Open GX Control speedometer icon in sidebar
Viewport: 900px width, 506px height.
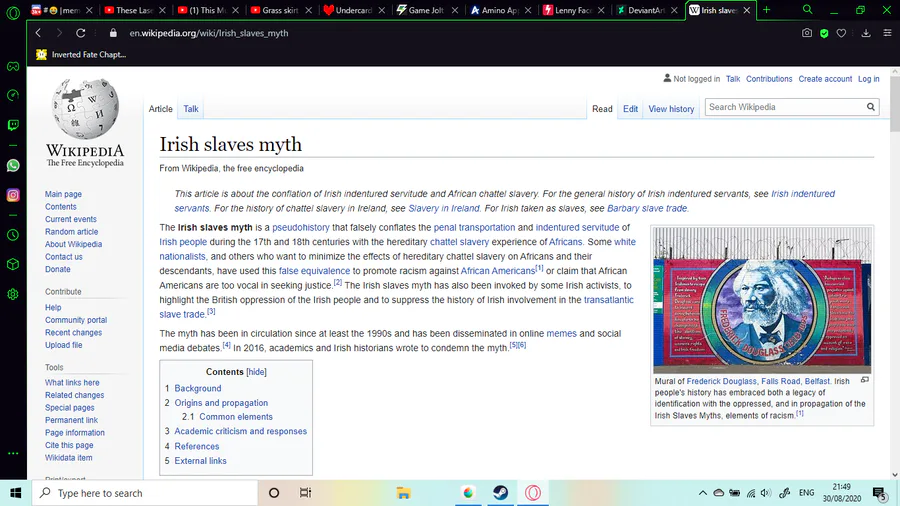pos(13,95)
